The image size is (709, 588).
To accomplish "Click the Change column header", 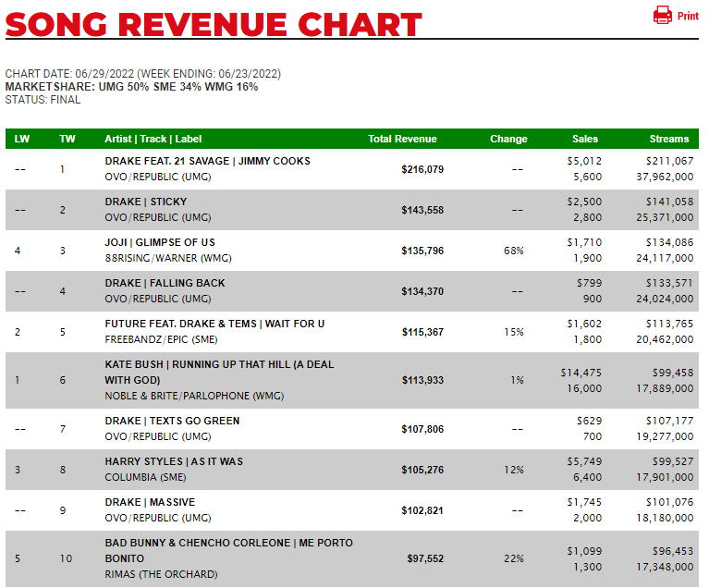I will [508, 139].
